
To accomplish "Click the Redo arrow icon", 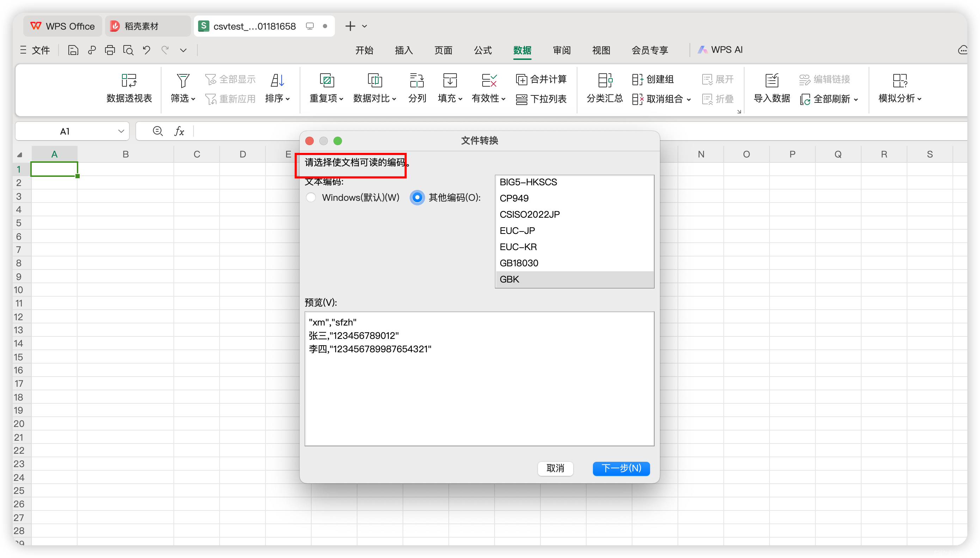I will tap(165, 50).
